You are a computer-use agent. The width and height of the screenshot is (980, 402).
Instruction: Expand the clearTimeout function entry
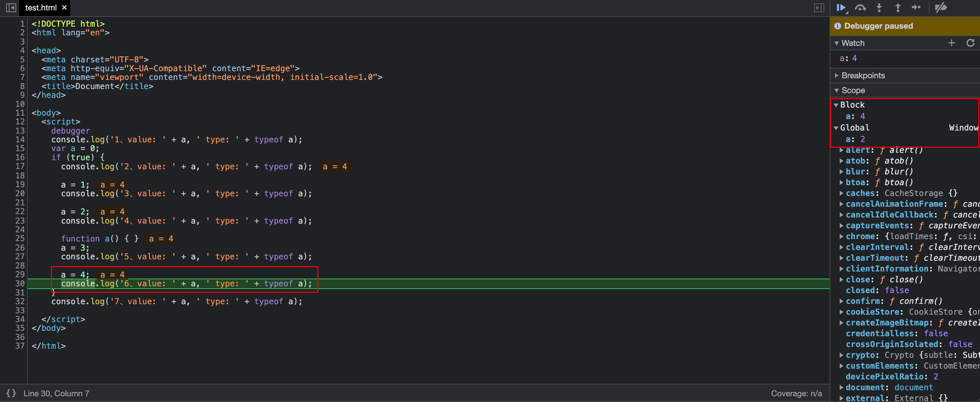841,258
